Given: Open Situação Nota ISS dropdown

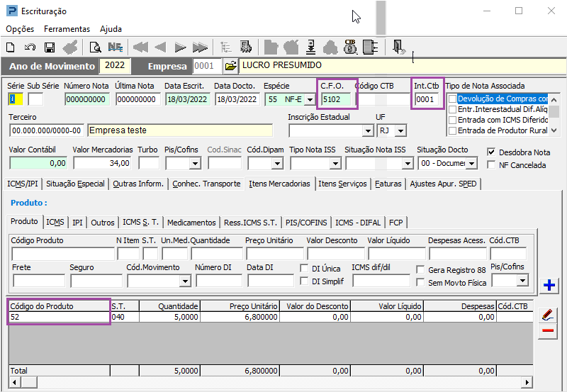Looking at the screenshot, I should 408,164.
